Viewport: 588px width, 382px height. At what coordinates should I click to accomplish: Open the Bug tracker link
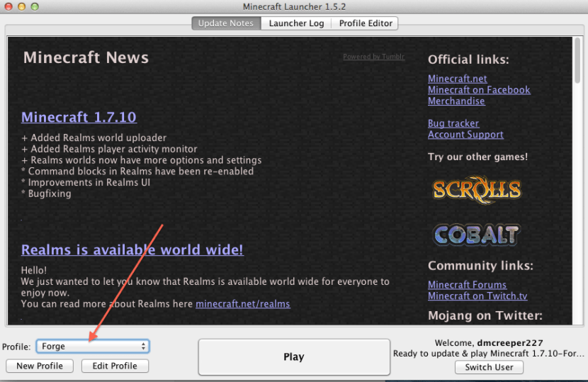(x=453, y=123)
